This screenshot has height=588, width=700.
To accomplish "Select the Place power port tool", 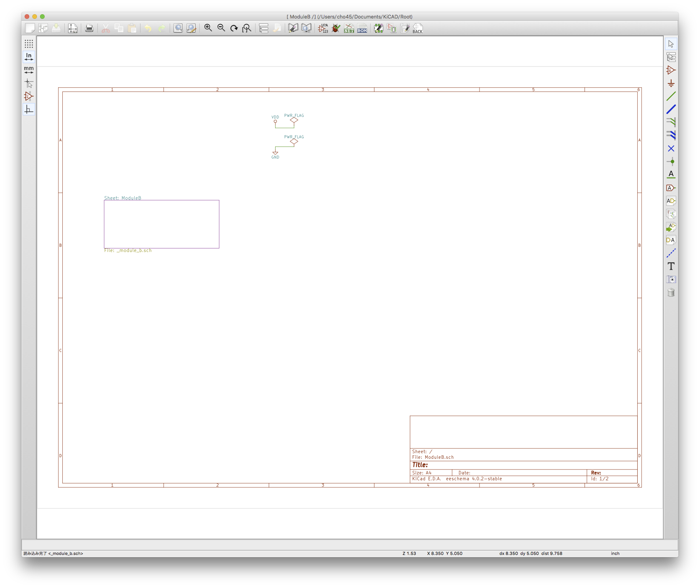I will (671, 83).
